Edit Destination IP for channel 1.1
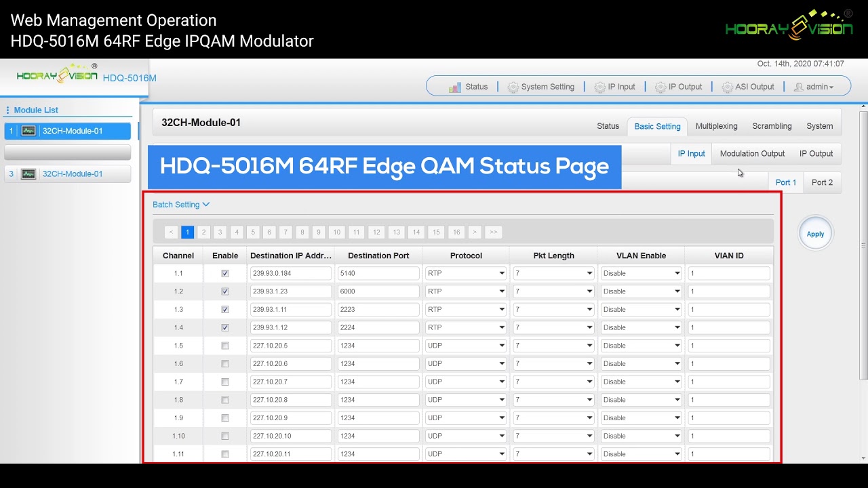This screenshot has height=488, width=868. [x=290, y=273]
